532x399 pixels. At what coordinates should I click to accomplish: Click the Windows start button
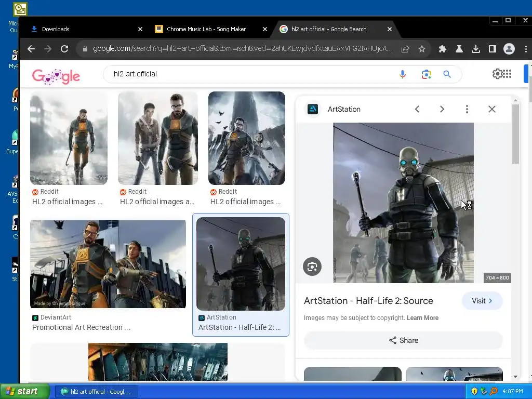coord(25,392)
